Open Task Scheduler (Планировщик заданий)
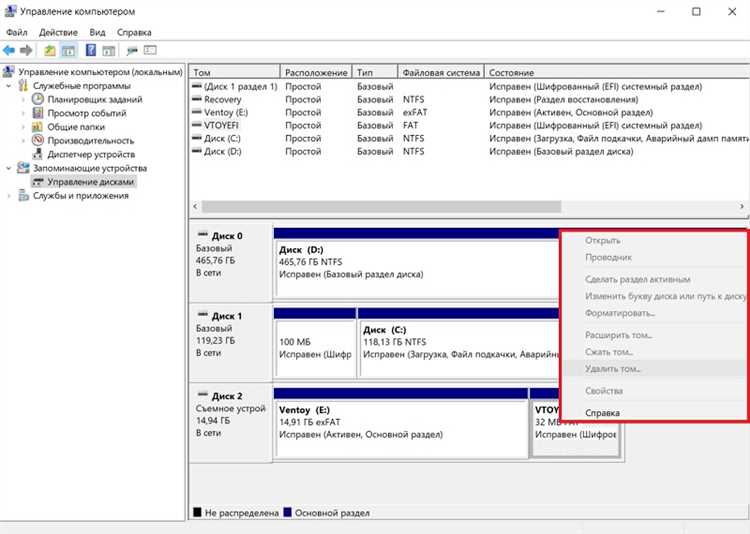This screenshot has width=750, height=534. pos(95,100)
